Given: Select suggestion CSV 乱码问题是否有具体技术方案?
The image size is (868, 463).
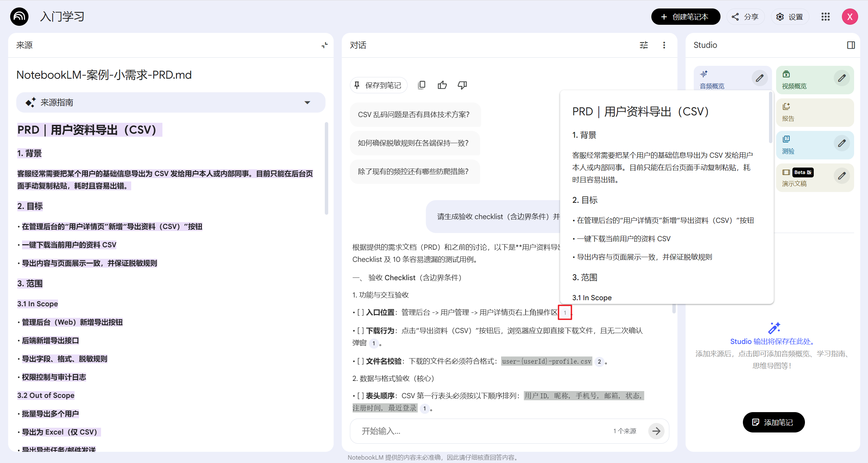Looking at the screenshot, I should pyautogui.click(x=415, y=115).
